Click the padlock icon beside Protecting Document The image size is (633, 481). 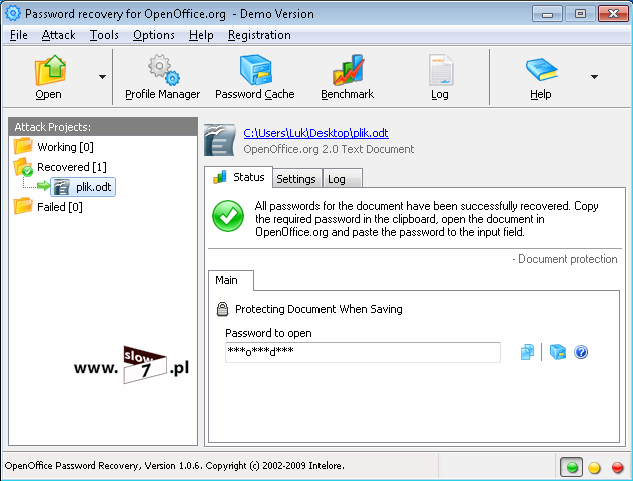pyautogui.click(x=222, y=309)
